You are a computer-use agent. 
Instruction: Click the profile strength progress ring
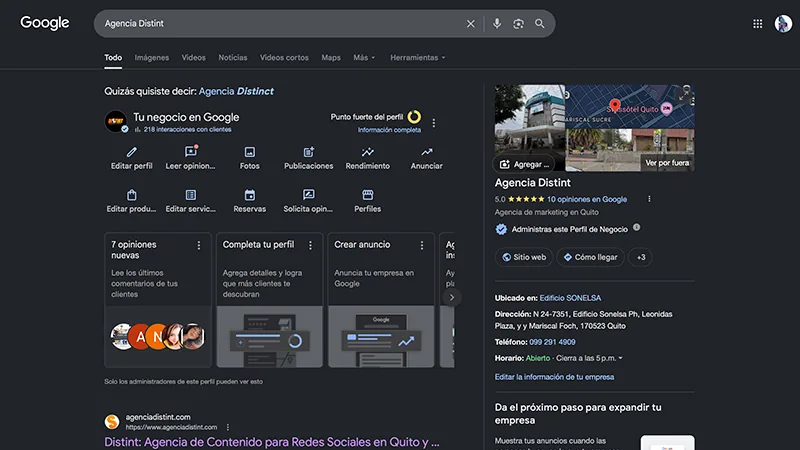414,117
